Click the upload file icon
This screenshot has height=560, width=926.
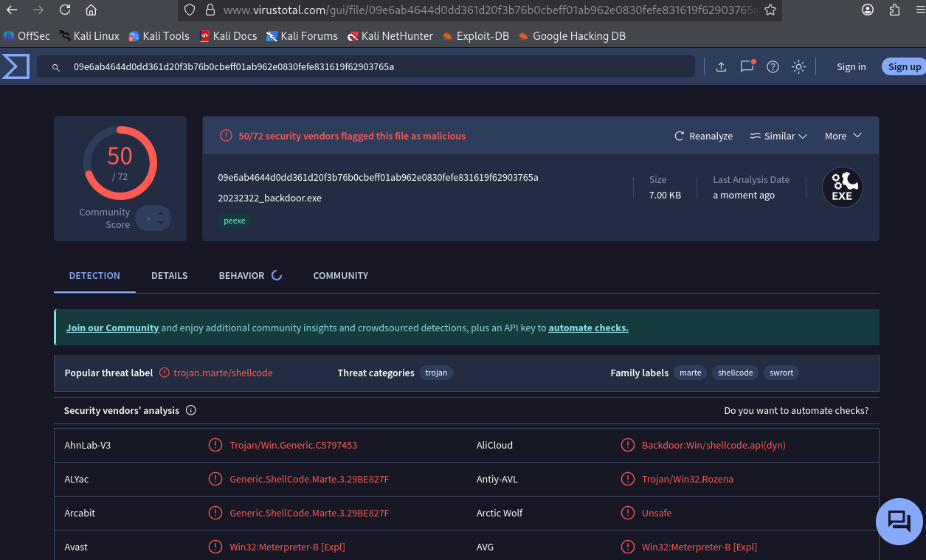[722, 66]
